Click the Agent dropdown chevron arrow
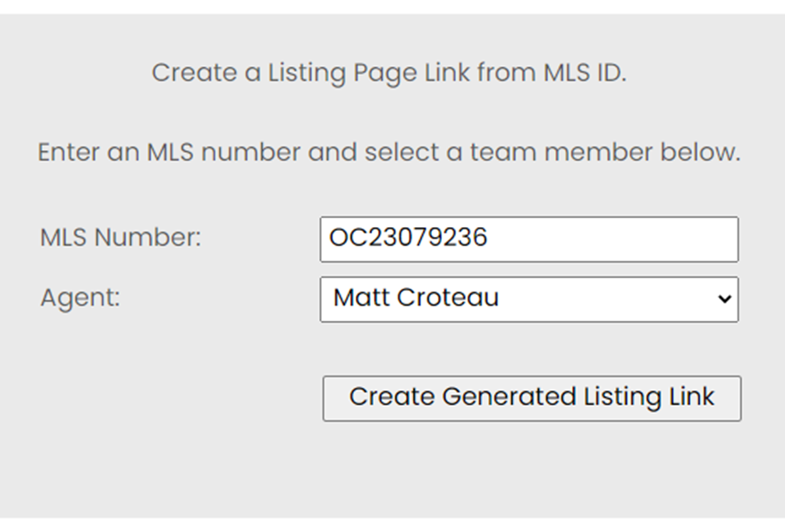Viewport: 785px width, 532px height. [x=724, y=300]
